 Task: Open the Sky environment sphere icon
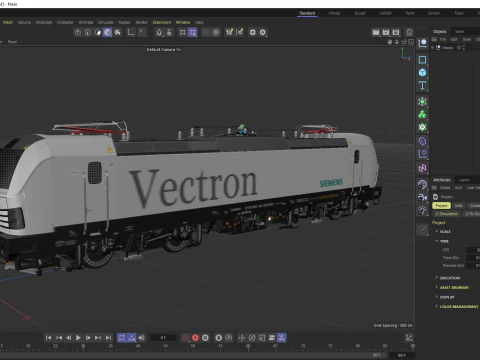[422, 184]
